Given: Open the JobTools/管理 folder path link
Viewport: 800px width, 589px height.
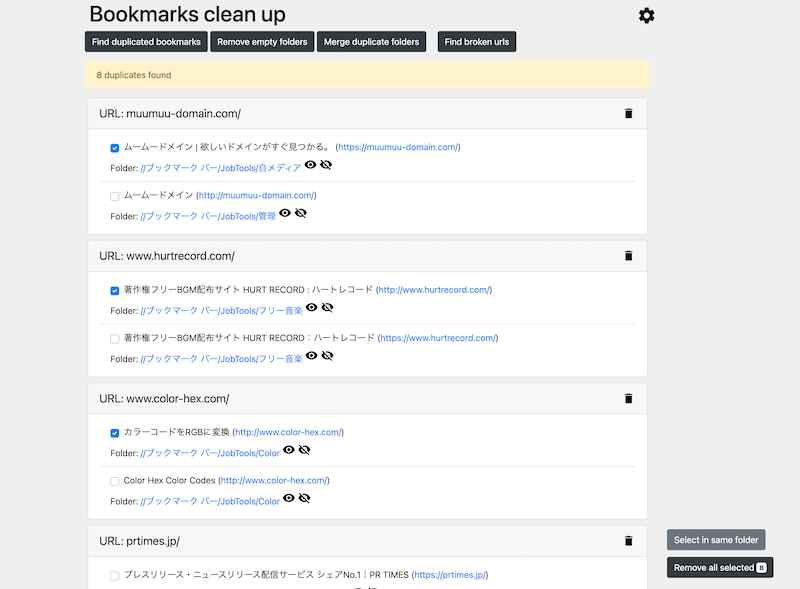Looking at the screenshot, I should coord(208,216).
